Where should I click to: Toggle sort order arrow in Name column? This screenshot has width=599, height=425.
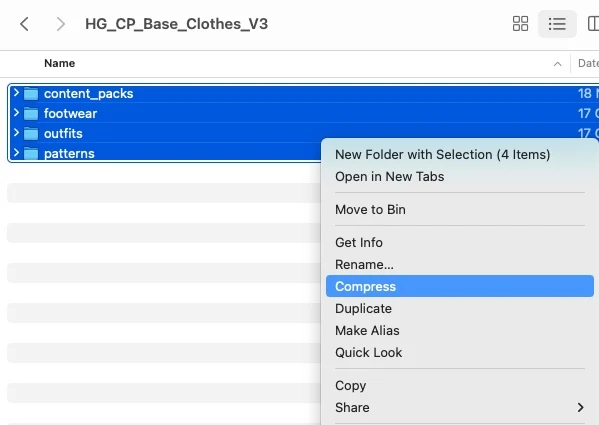[557, 64]
